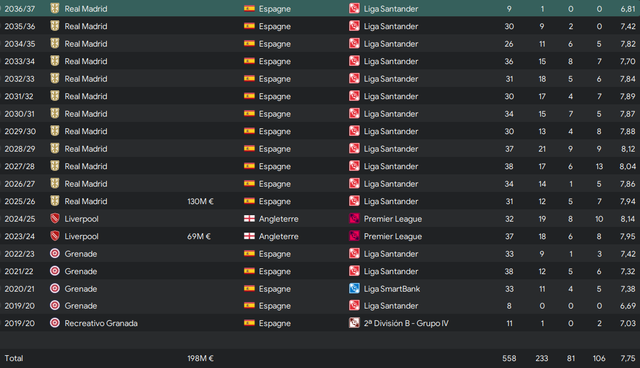640x368 pixels.
Task: Select the 2027/28 season row
Action: (320, 166)
